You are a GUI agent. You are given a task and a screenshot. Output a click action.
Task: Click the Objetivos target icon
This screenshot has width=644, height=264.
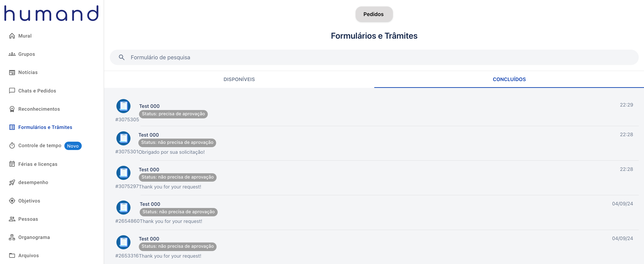(x=12, y=201)
